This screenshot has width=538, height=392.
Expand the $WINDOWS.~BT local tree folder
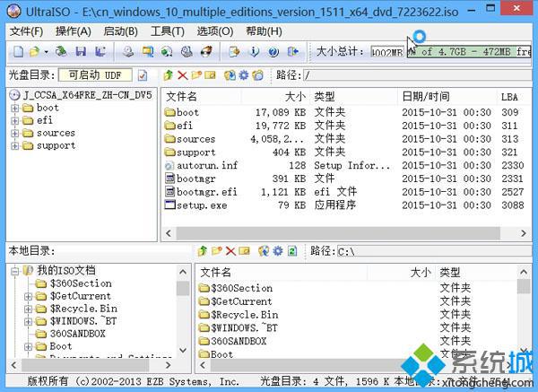(28, 322)
